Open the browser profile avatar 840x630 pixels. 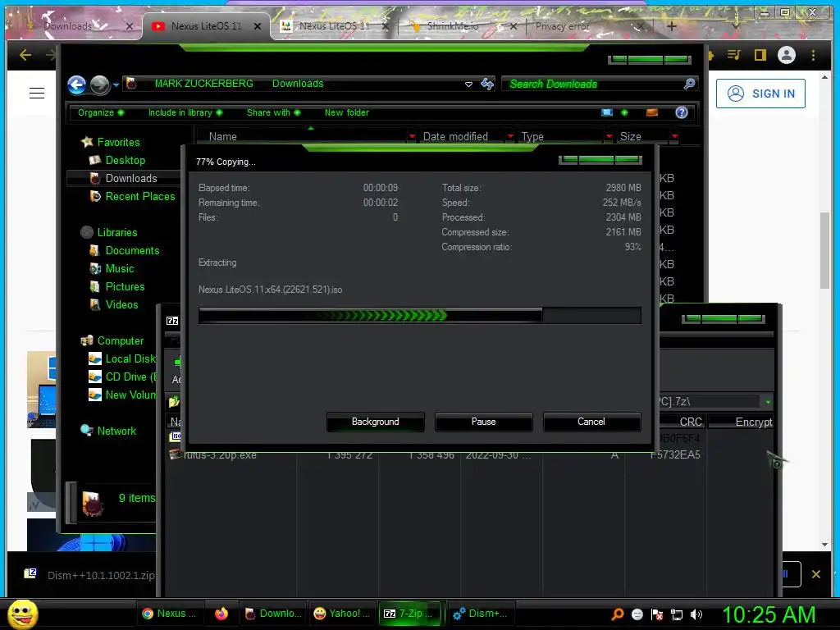pos(787,55)
